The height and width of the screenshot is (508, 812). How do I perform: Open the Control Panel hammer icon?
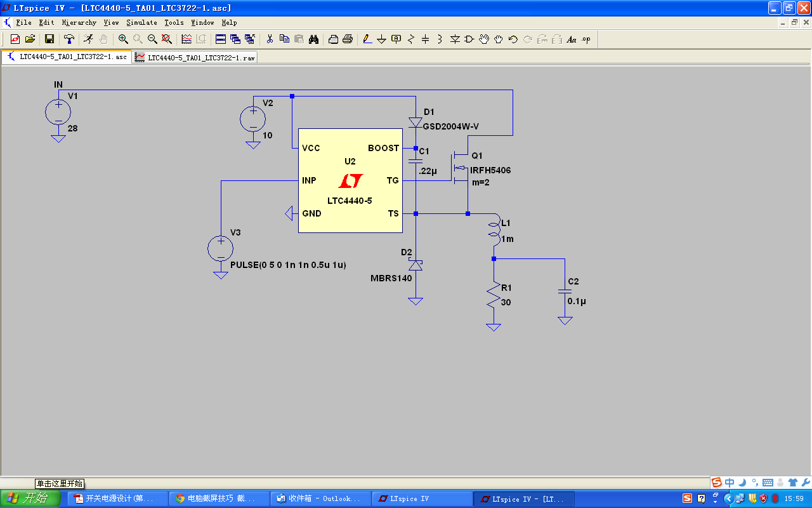click(69, 39)
